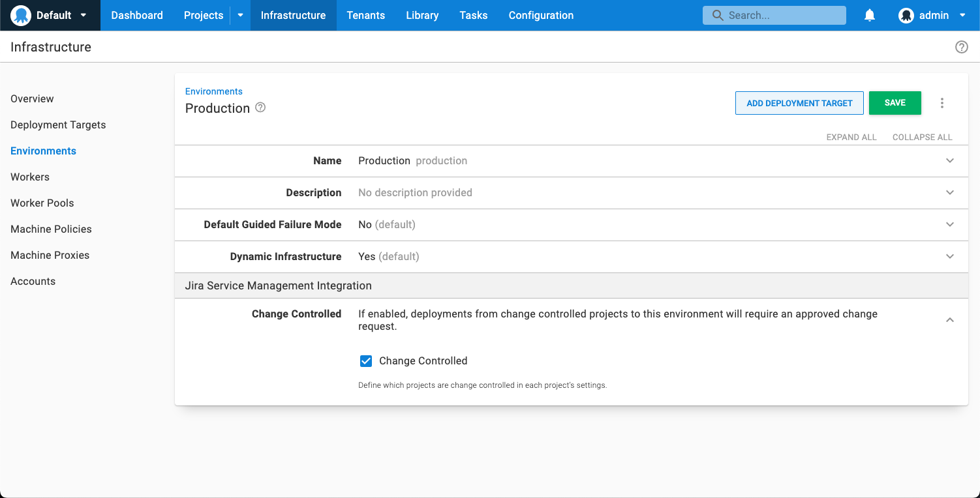Click the notification bell icon
Screen dimensions: 980x498
[869, 15]
